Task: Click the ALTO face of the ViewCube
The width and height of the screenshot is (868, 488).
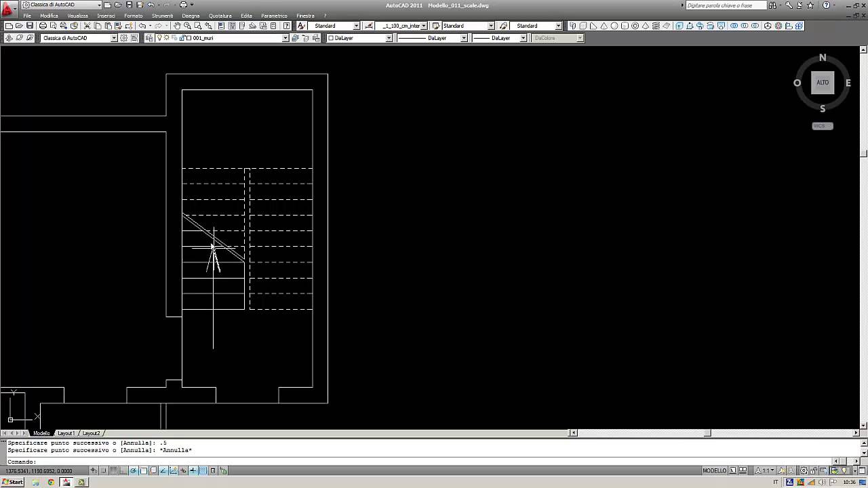Action: pyautogui.click(x=823, y=83)
